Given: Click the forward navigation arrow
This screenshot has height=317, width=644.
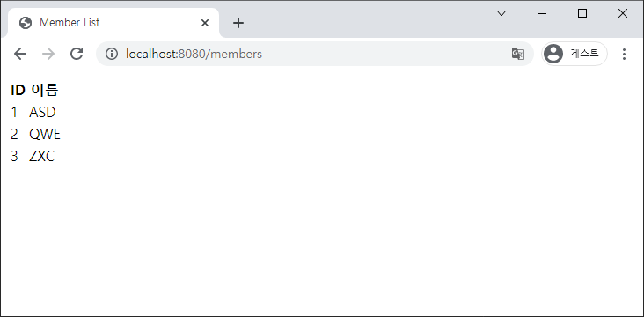Looking at the screenshot, I should pos(48,54).
